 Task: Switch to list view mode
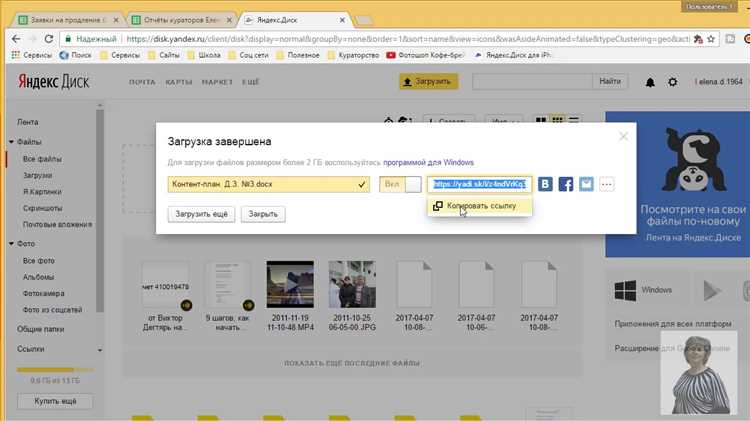(574, 121)
